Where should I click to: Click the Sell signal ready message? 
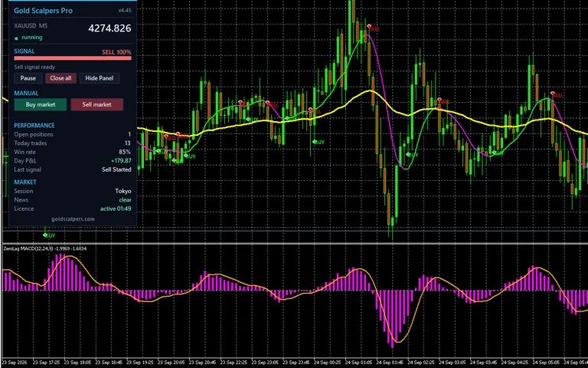coord(34,67)
